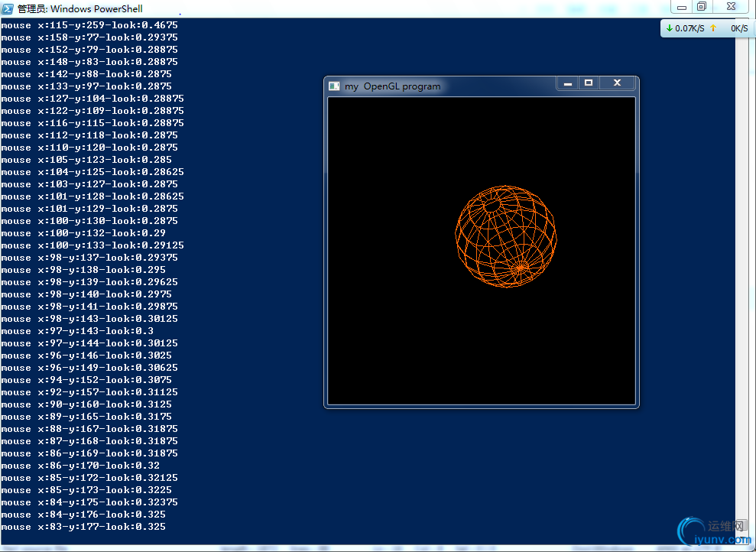Click the line "mouse x:98-y:143-look:0.30125"
Screen dimensions: 756x552
click(89, 319)
